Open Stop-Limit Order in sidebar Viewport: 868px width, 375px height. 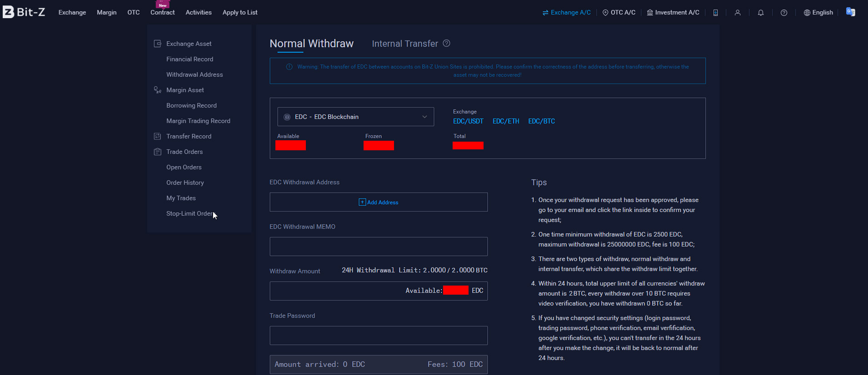pos(190,213)
